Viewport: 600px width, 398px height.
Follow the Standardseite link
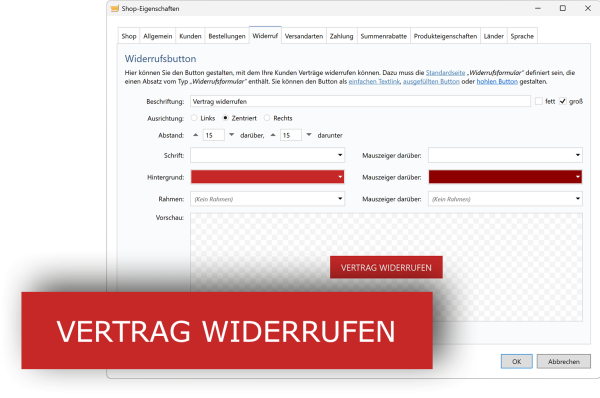pos(445,72)
